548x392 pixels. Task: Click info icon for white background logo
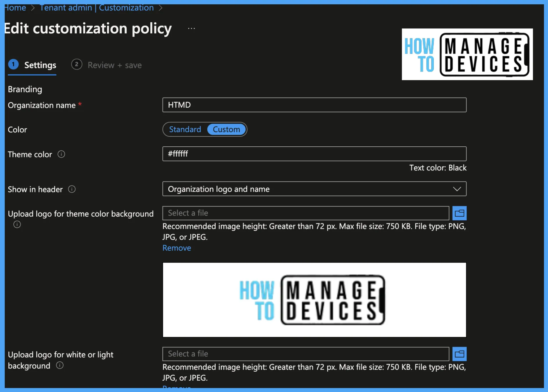[60, 365]
